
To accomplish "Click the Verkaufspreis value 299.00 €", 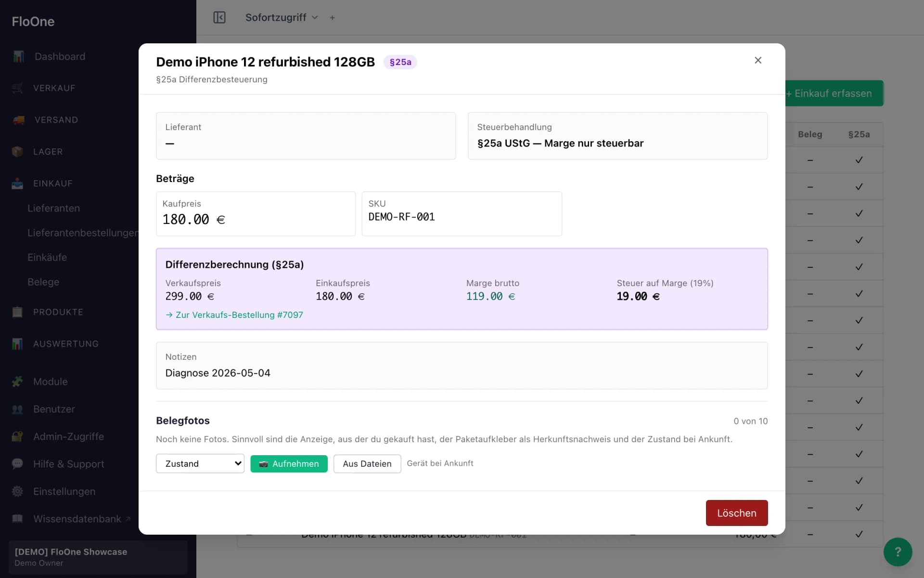I will pyautogui.click(x=190, y=296).
